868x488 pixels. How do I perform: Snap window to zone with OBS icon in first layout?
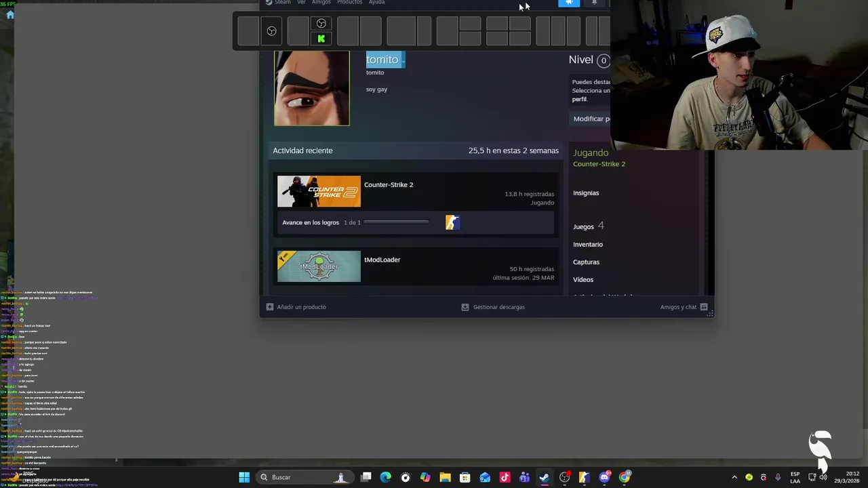(x=271, y=31)
